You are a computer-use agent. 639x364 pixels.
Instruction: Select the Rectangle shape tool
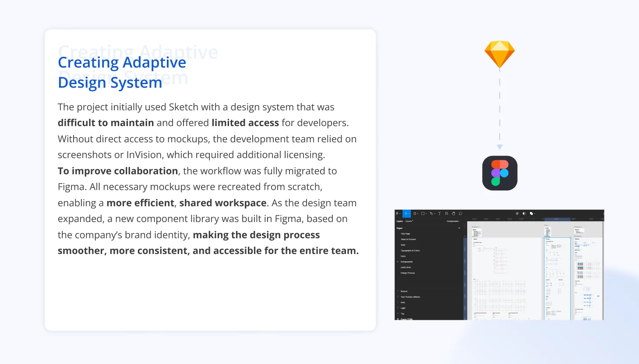coord(424,213)
